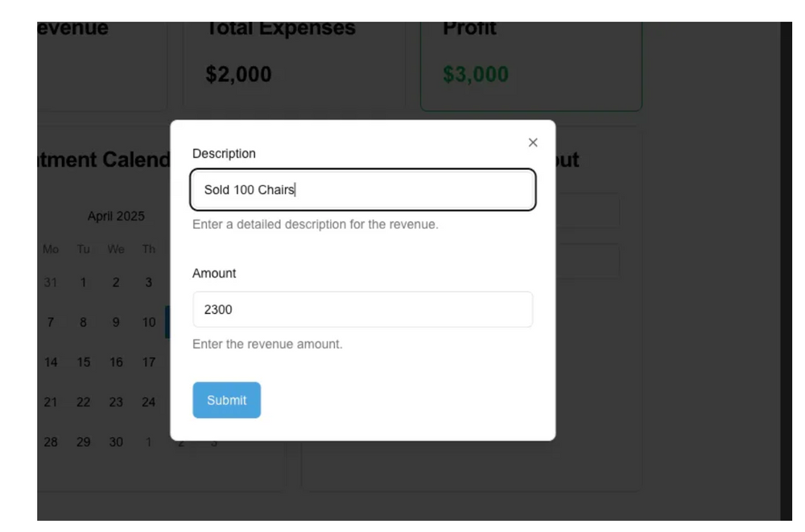Click the April 2025 calendar header
805x532 pixels.
[117, 216]
